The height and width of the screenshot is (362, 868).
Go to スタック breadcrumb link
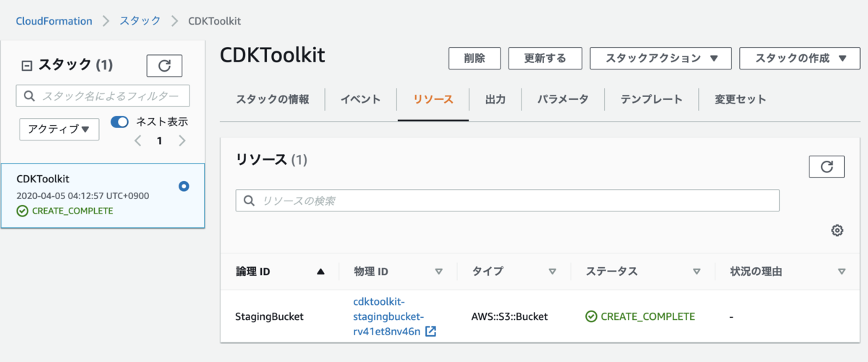tap(140, 21)
